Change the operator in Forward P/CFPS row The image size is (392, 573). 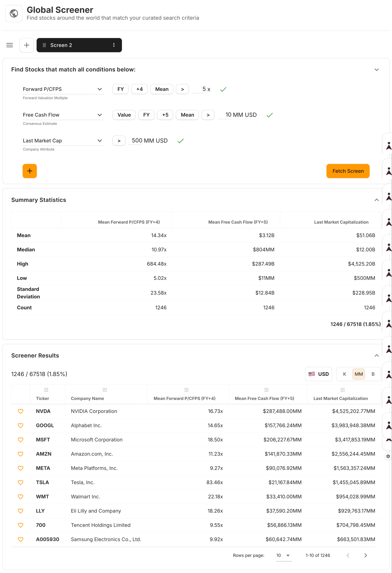[x=182, y=89]
